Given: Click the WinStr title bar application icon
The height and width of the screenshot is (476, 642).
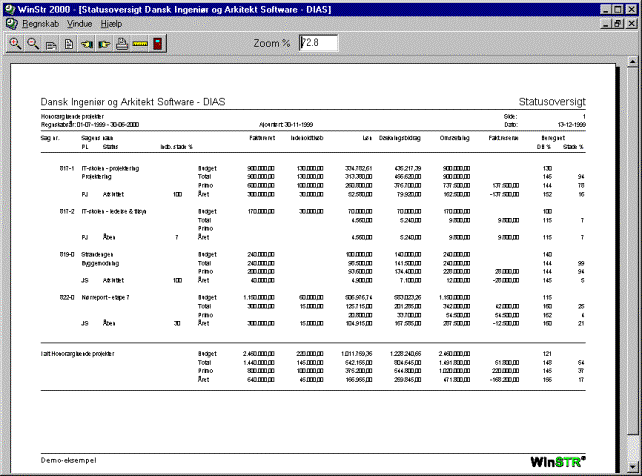Looking at the screenshot, I should (x=10, y=9).
